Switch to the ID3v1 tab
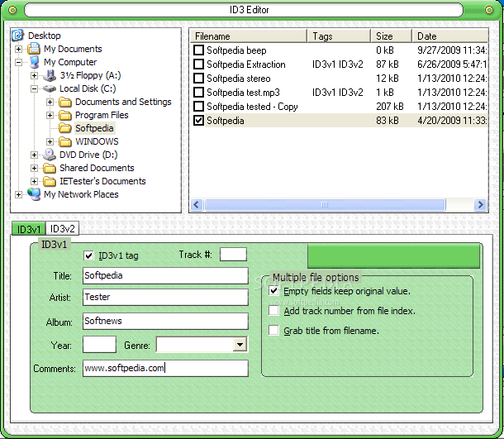This screenshot has height=439, width=504. (29, 229)
